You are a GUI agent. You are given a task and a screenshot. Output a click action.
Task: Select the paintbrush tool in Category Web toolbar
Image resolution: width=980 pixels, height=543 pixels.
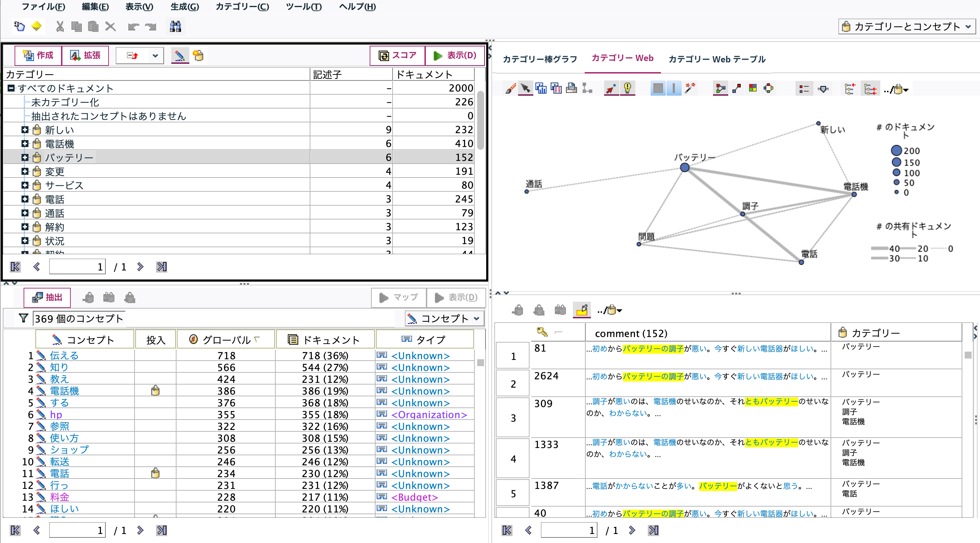coord(511,88)
